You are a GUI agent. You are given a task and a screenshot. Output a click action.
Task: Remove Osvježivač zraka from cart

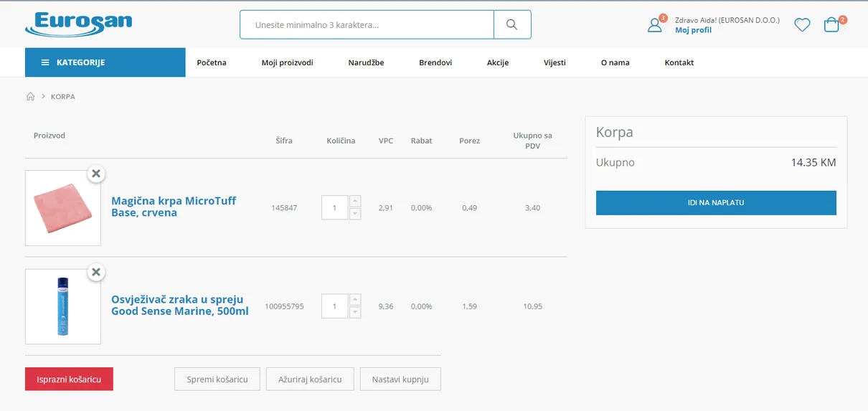click(96, 273)
